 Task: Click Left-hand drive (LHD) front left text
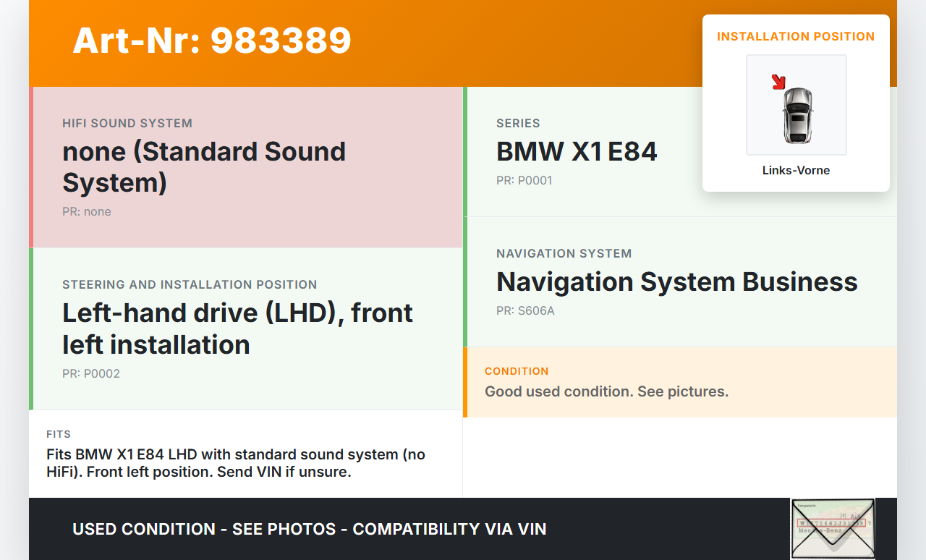237,328
